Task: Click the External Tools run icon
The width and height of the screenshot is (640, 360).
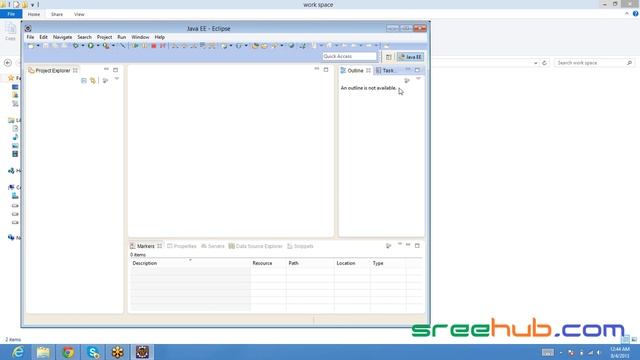Action: (x=106, y=46)
